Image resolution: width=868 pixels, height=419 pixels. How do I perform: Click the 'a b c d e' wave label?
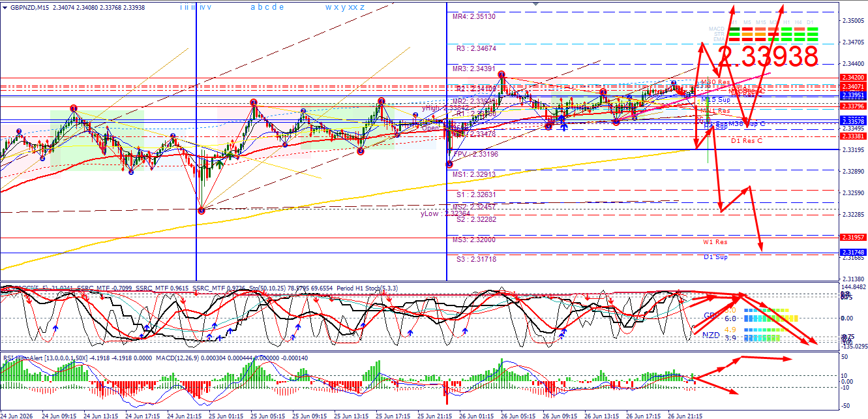pos(267,7)
